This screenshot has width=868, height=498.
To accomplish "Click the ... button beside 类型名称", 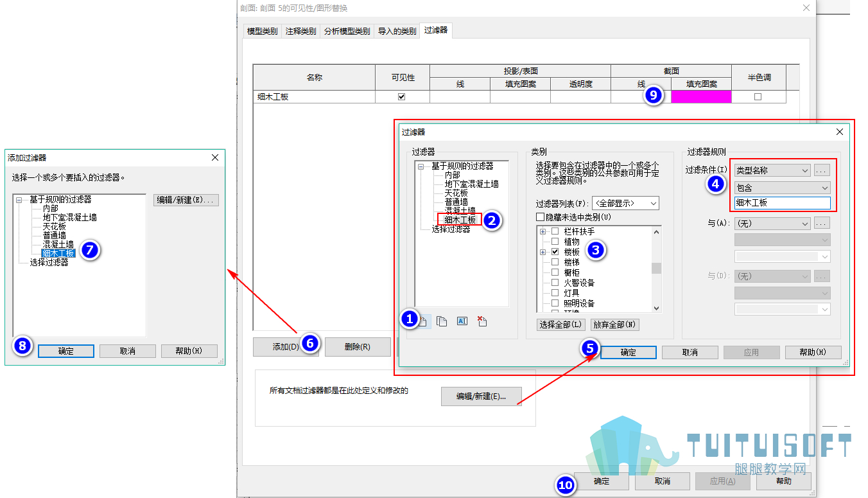I will click(822, 170).
